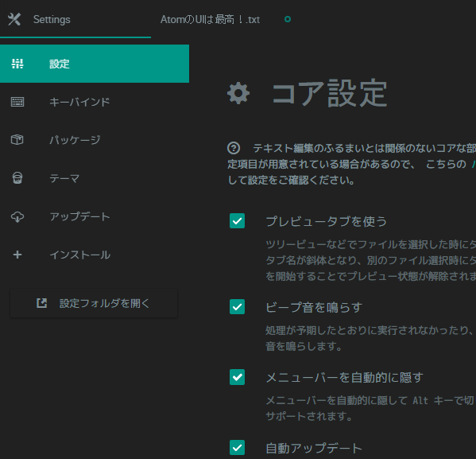This screenshot has width=476, height=459.
Task: Click the keyboard icon for キーバインド
Action: tap(17, 102)
